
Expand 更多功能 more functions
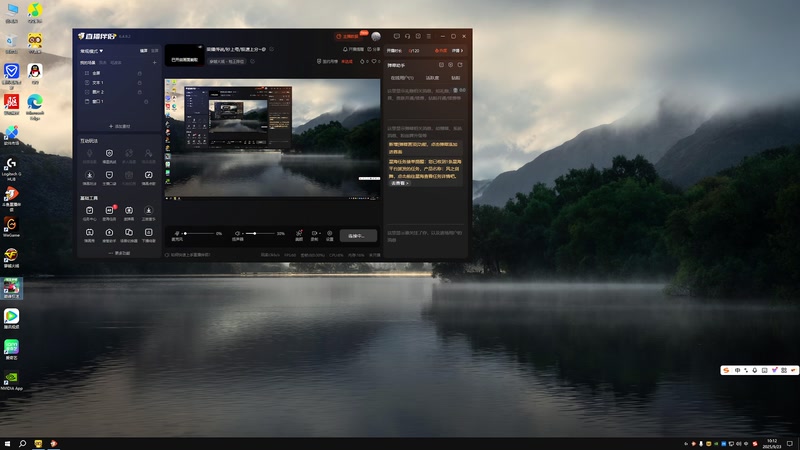[x=119, y=253]
